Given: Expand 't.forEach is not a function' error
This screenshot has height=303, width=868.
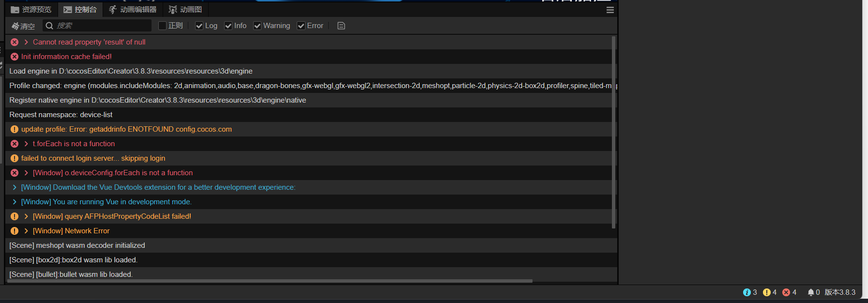Looking at the screenshot, I should [x=26, y=144].
